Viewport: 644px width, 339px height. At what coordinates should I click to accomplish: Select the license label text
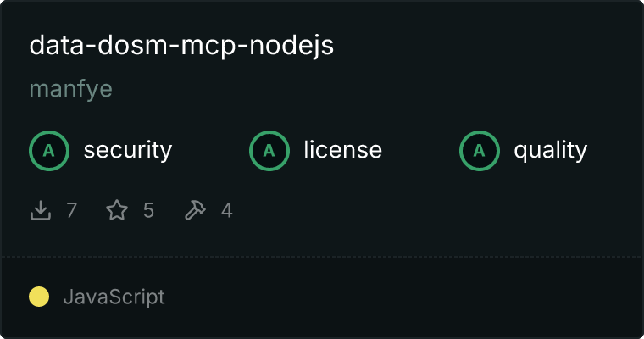point(343,149)
